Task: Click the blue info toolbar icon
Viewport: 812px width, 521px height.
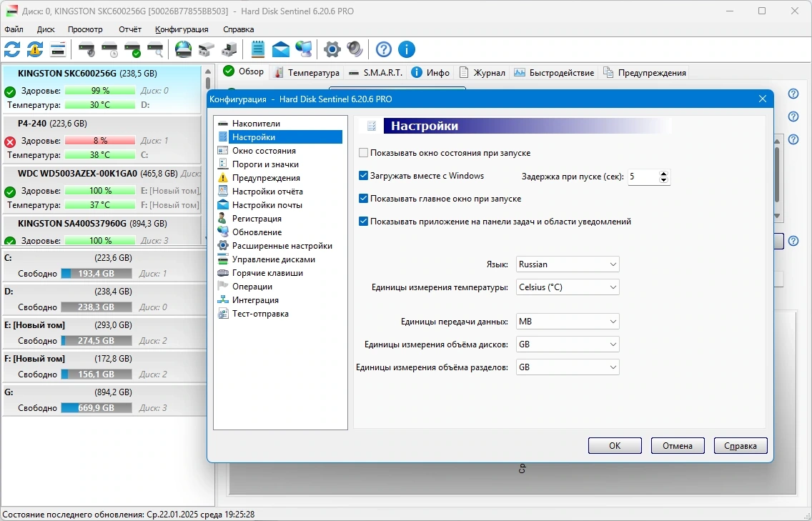Action: tap(407, 50)
